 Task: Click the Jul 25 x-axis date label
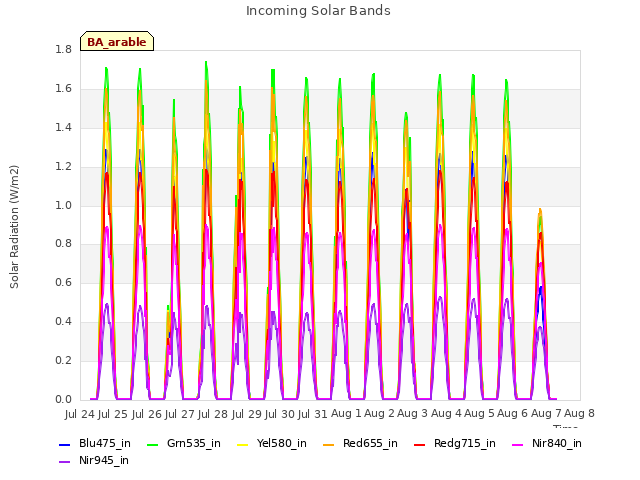pyautogui.click(x=113, y=414)
